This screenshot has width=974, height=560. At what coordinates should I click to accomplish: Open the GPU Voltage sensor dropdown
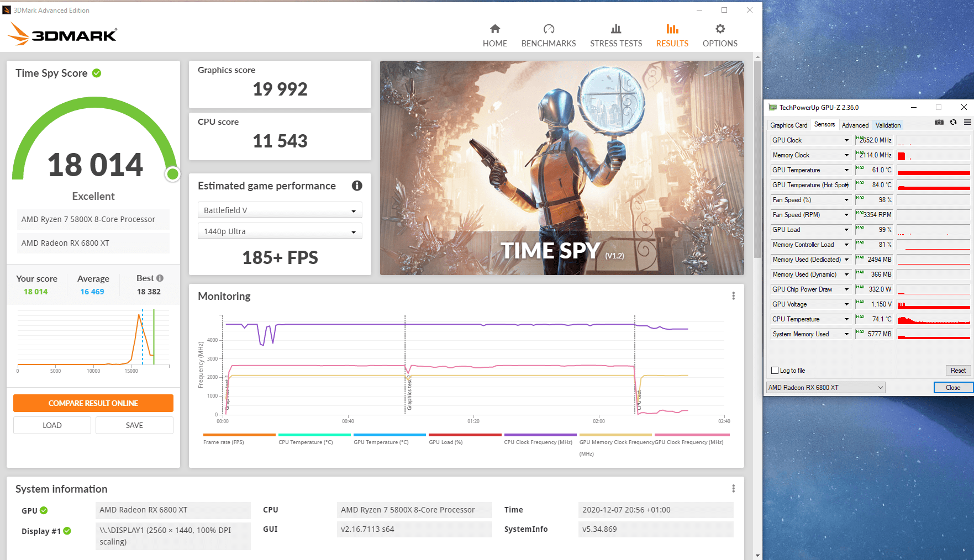click(x=846, y=304)
